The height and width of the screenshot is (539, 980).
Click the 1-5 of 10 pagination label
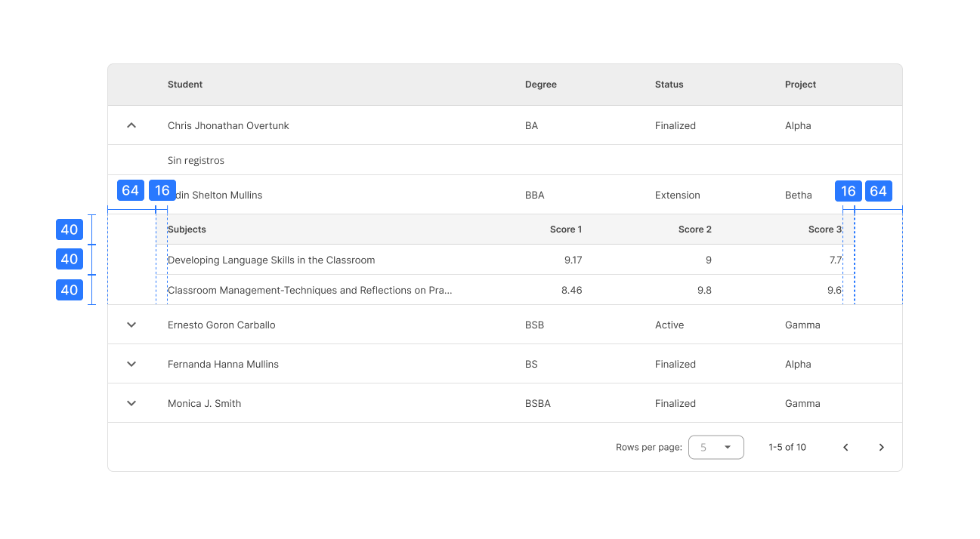787,447
